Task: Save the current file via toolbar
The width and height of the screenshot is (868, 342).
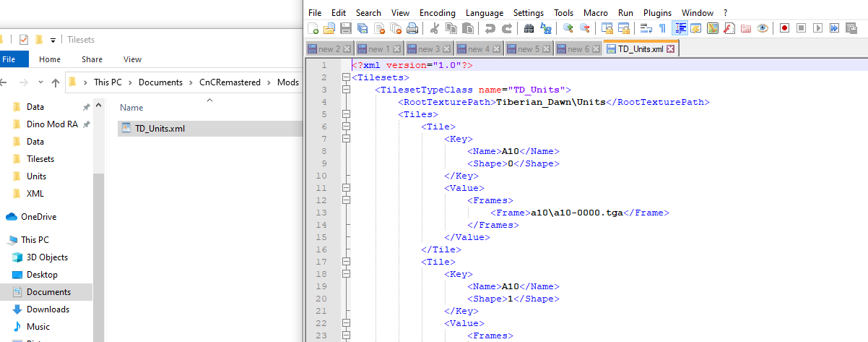Action: [x=346, y=28]
